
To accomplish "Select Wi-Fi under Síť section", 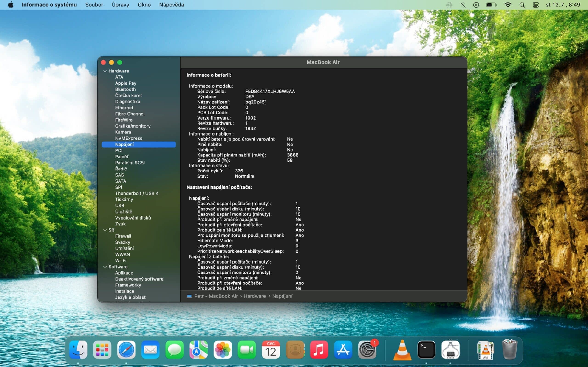I will pos(121,260).
